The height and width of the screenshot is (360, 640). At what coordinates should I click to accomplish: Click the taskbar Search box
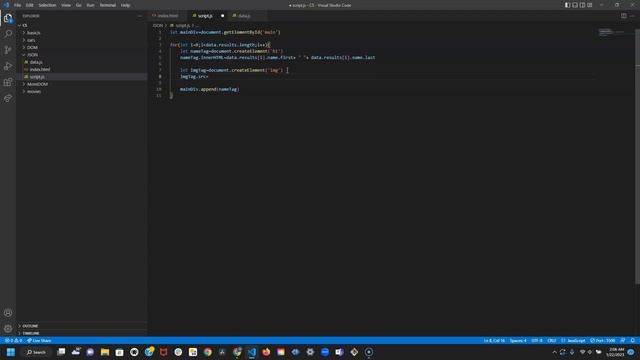tap(36, 352)
